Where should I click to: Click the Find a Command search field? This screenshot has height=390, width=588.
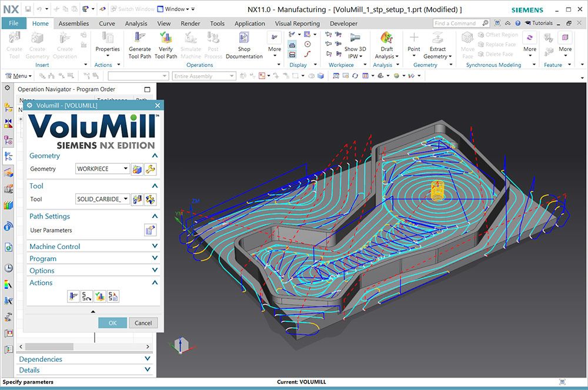pos(461,23)
